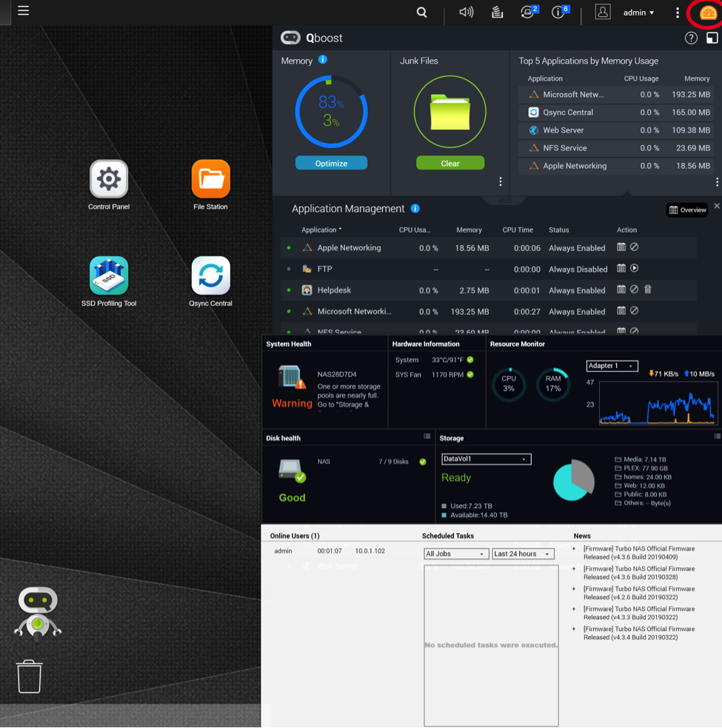Close the Application Management panel
The width and height of the screenshot is (722, 728).
point(716,206)
